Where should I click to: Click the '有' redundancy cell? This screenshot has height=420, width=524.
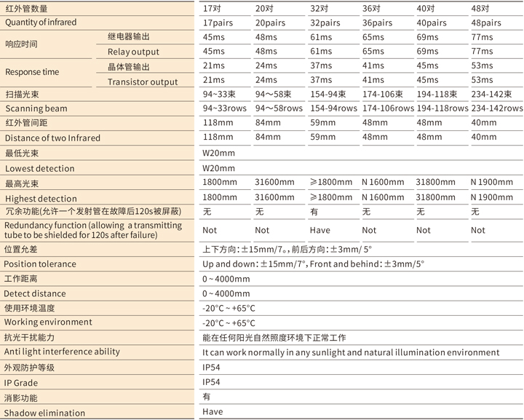pyautogui.click(x=314, y=212)
